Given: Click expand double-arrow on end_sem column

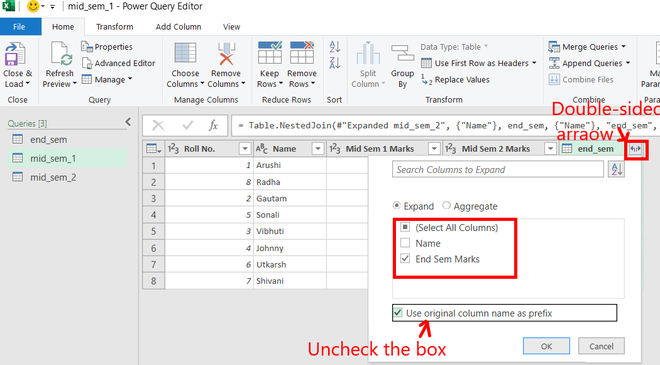Looking at the screenshot, I should pos(636,149).
